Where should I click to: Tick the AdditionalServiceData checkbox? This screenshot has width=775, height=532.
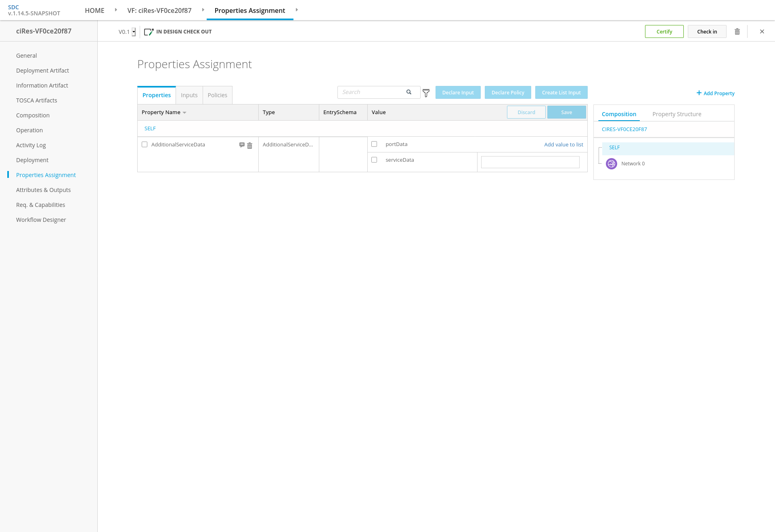(145, 144)
